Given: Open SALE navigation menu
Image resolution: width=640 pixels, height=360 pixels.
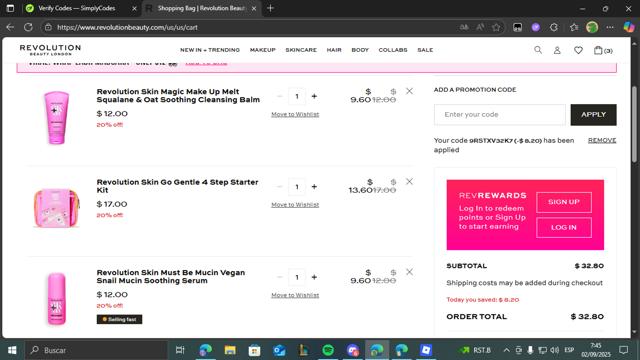Looking at the screenshot, I should (x=425, y=50).
